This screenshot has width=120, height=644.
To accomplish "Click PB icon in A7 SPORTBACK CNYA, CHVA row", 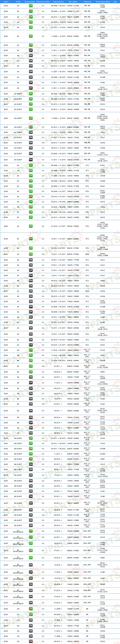I will point(31,531).
